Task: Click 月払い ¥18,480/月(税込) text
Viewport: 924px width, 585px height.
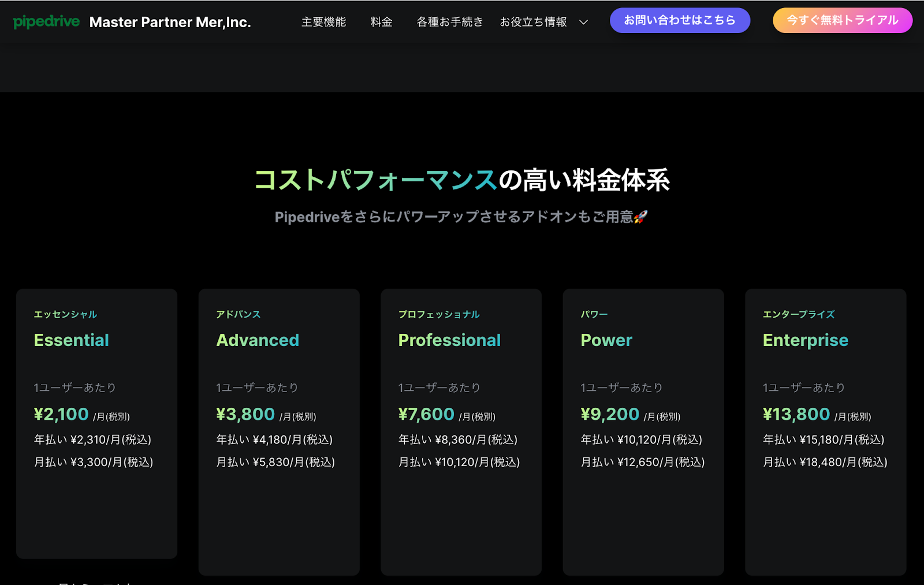Action: click(825, 462)
